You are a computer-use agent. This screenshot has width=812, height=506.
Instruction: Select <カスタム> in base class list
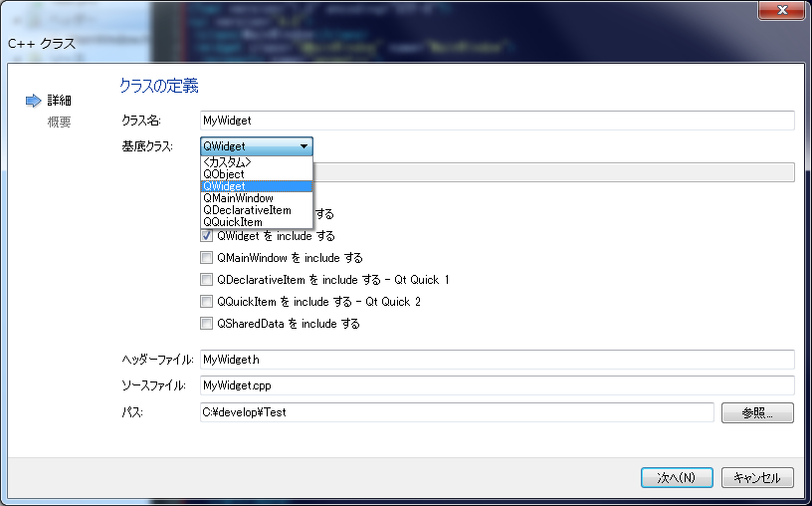(x=257, y=162)
